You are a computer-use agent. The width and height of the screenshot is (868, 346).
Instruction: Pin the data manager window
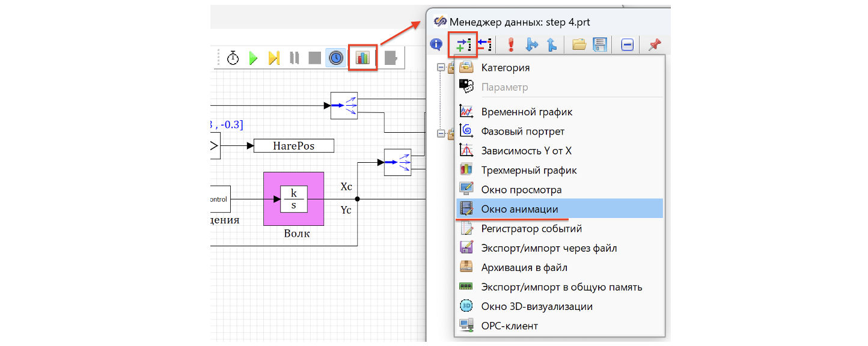654,44
